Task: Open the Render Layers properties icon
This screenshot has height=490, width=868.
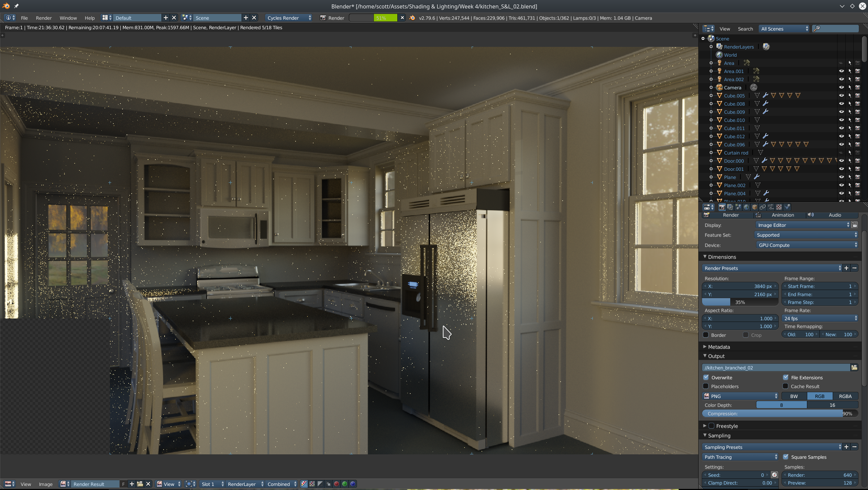Action: [730, 207]
